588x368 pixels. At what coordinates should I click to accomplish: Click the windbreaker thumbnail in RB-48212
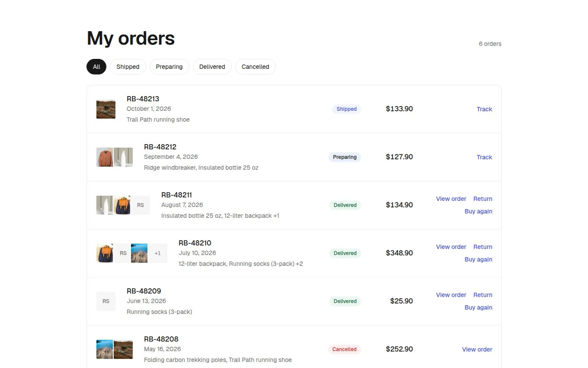pyautogui.click(x=105, y=157)
